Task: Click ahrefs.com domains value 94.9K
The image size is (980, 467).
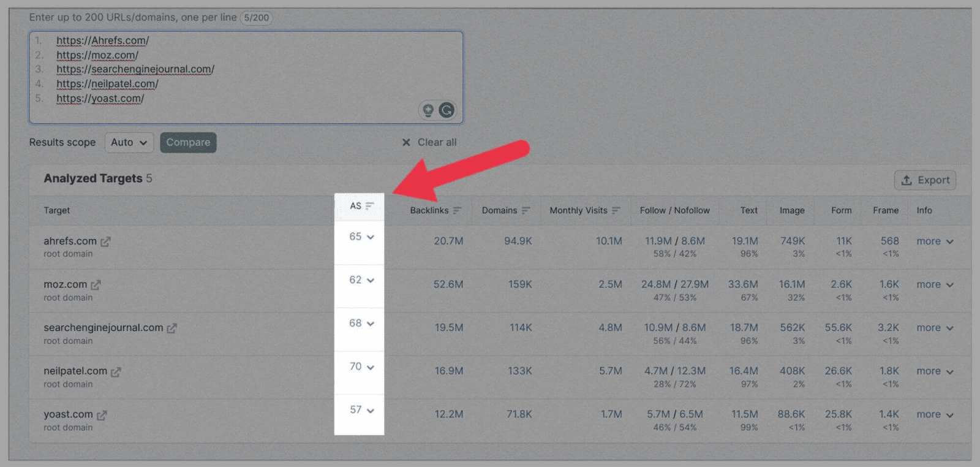Action: coord(518,241)
